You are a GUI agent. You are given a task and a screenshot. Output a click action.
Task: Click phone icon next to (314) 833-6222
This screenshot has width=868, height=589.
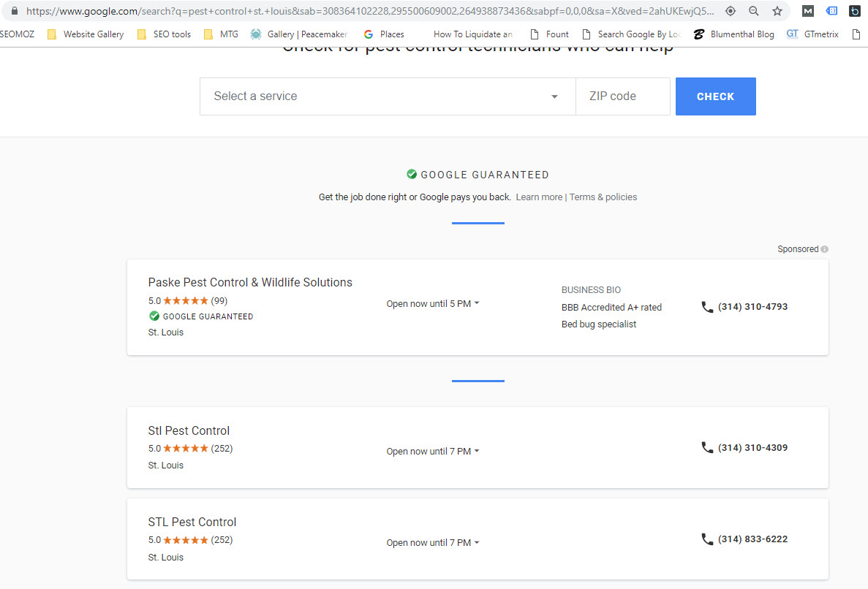pos(707,539)
